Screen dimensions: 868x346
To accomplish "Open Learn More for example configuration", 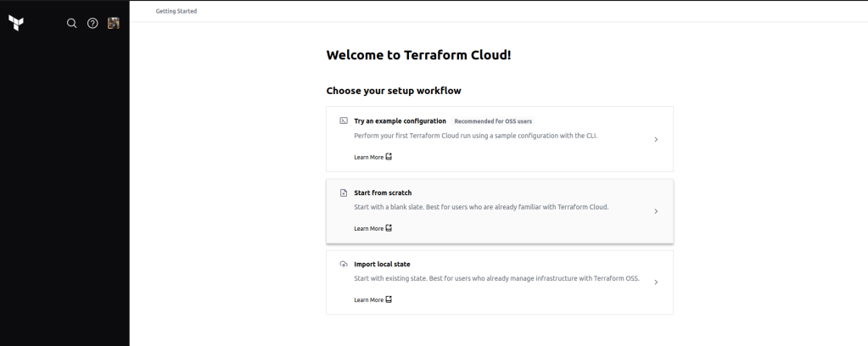I will pyautogui.click(x=368, y=157).
